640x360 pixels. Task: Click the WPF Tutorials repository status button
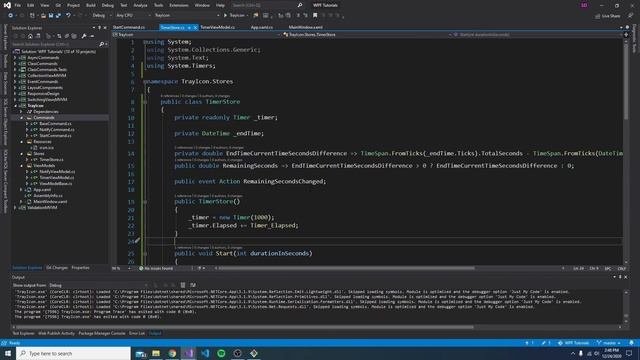[573, 343]
